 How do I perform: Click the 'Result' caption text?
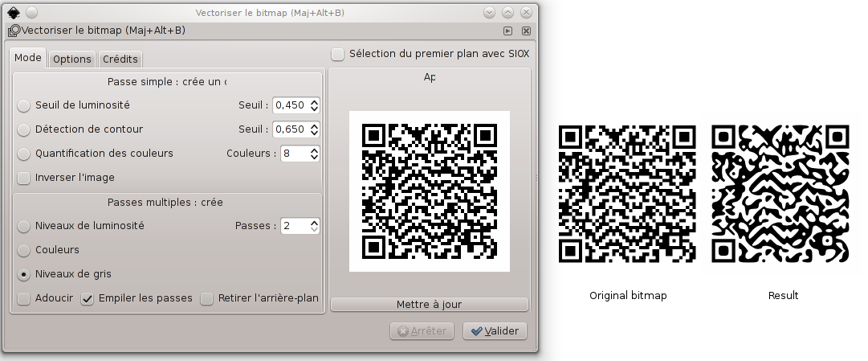784,296
